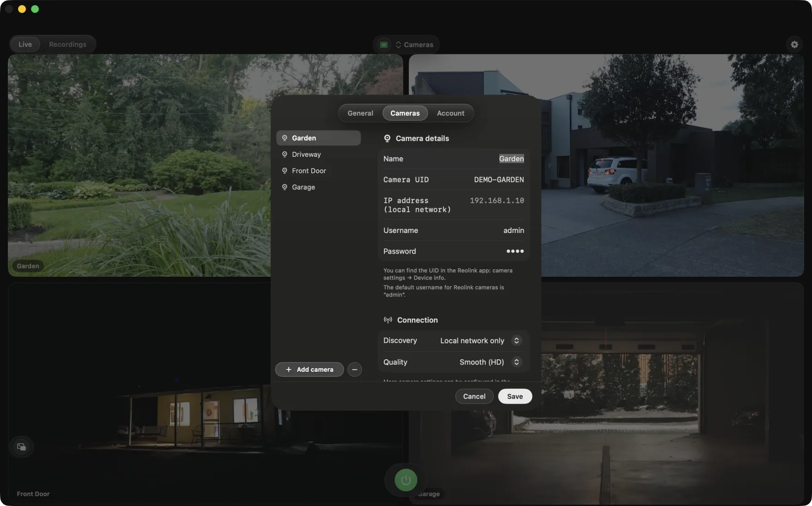812x506 pixels.
Task: Open settings with the gear icon
Action: tap(794, 44)
